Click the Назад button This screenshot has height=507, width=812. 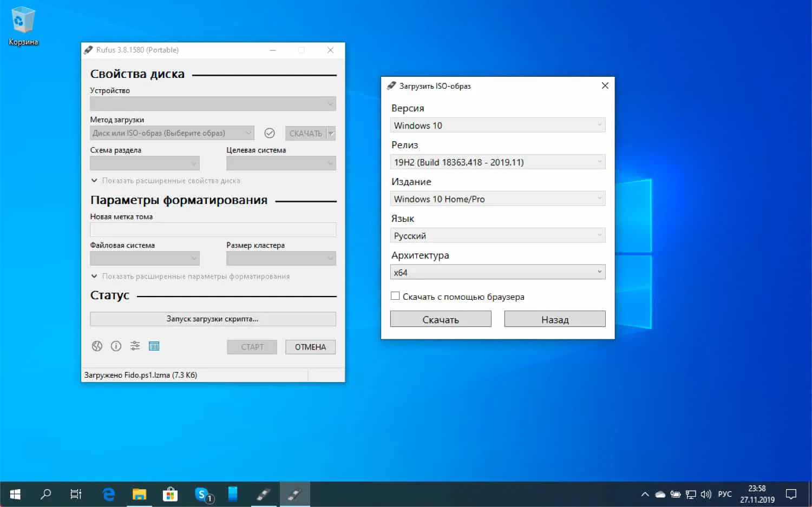point(555,319)
